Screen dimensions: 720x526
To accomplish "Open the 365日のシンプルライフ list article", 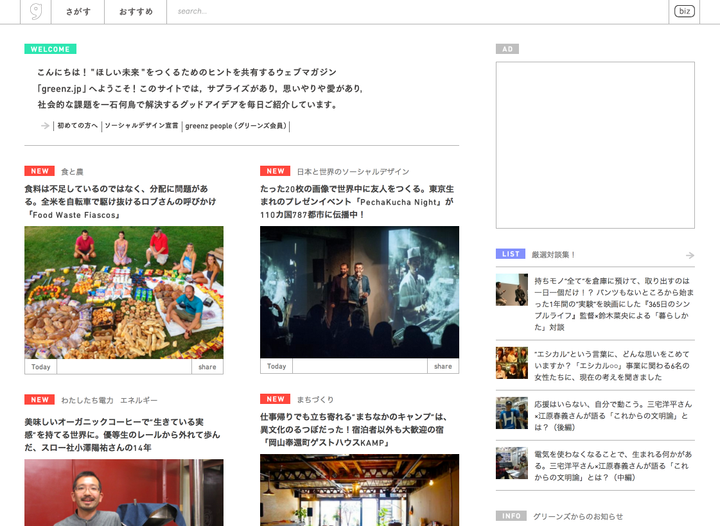I will [x=613, y=304].
